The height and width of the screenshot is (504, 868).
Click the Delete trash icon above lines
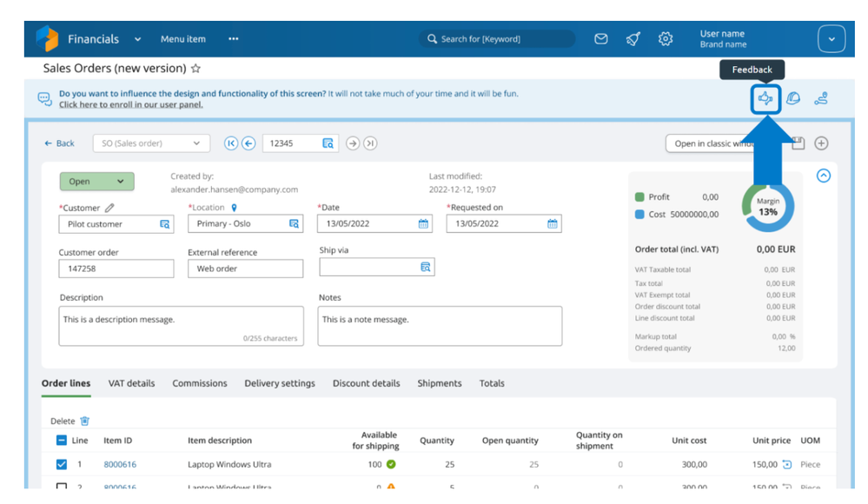click(85, 421)
